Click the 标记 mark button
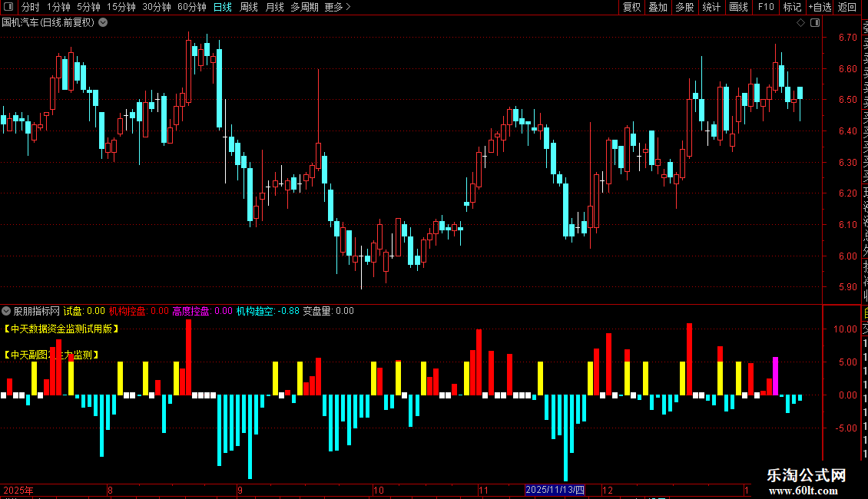The height and width of the screenshot is (499, 868). [792, 7]
